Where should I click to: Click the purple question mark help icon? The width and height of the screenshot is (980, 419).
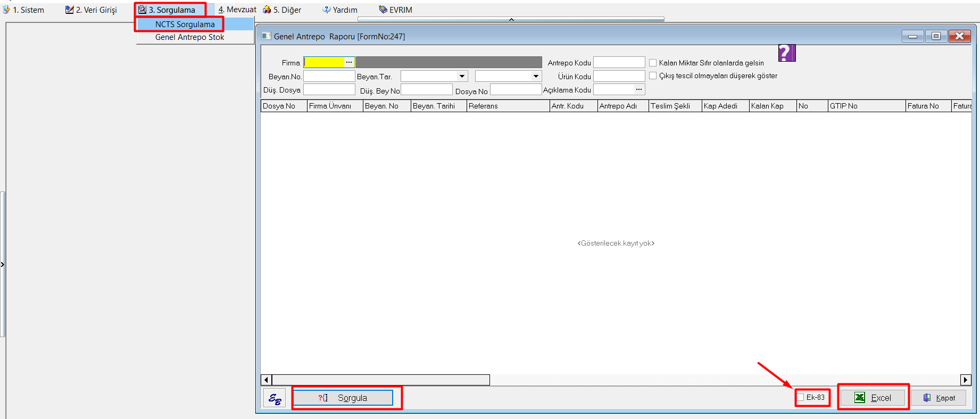tap(786, 53)
